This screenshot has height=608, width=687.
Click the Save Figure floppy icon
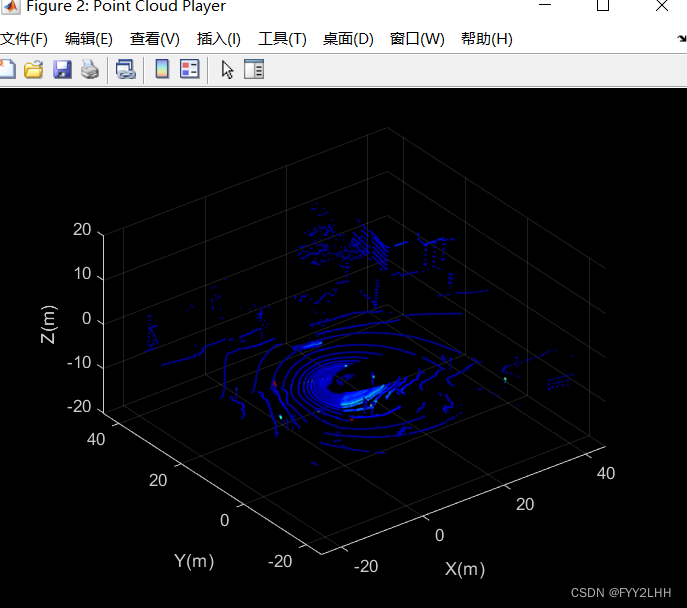point(62,70)
